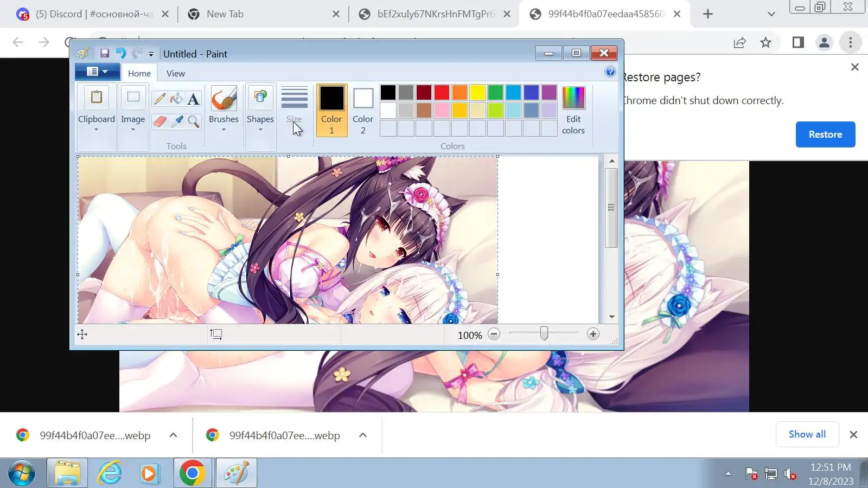Undo the last action in Paint
Viewport: 868px width, 488px height.
click(120, 53)
